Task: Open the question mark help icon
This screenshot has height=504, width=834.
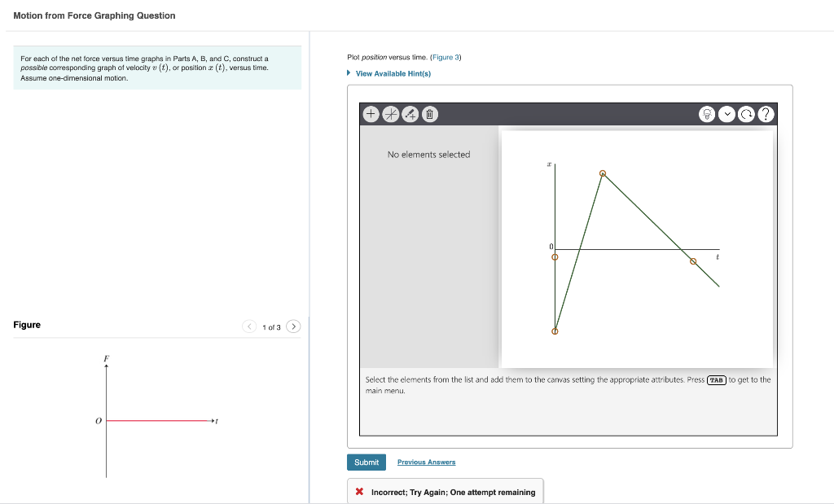Action: click(766, 114)
